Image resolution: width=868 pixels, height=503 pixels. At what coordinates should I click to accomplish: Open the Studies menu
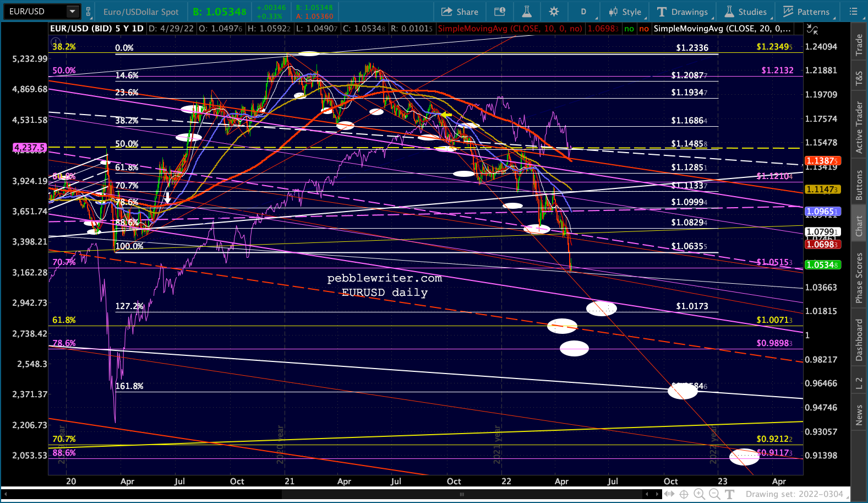pos(746,12)
